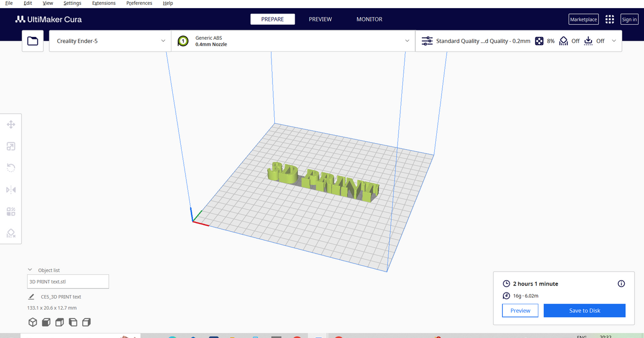Select the Mirror tool
This screenshot has height=338, width=644.
11,190
